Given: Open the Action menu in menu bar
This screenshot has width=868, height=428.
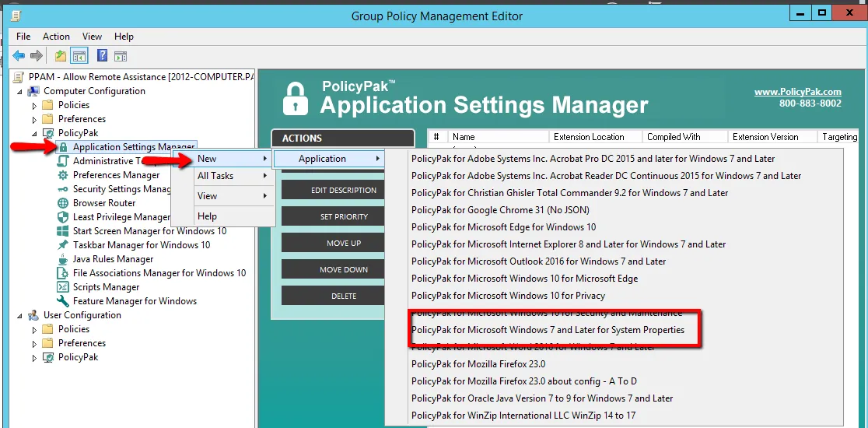Looking at the screenshot, I should [56, 37].
